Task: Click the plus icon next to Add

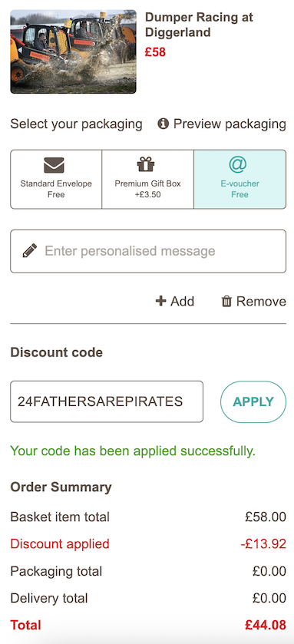Action: tap(160, 302)
